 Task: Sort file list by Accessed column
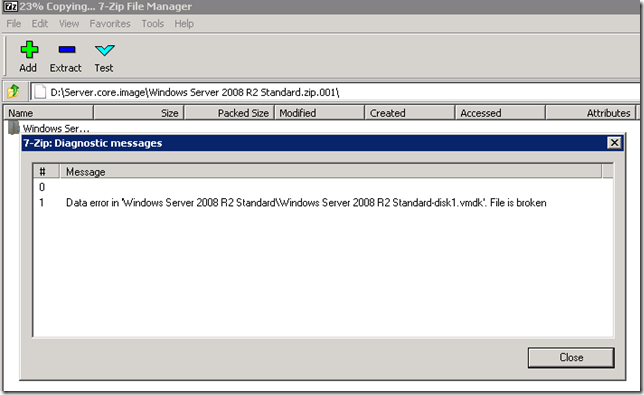point(500,113)
